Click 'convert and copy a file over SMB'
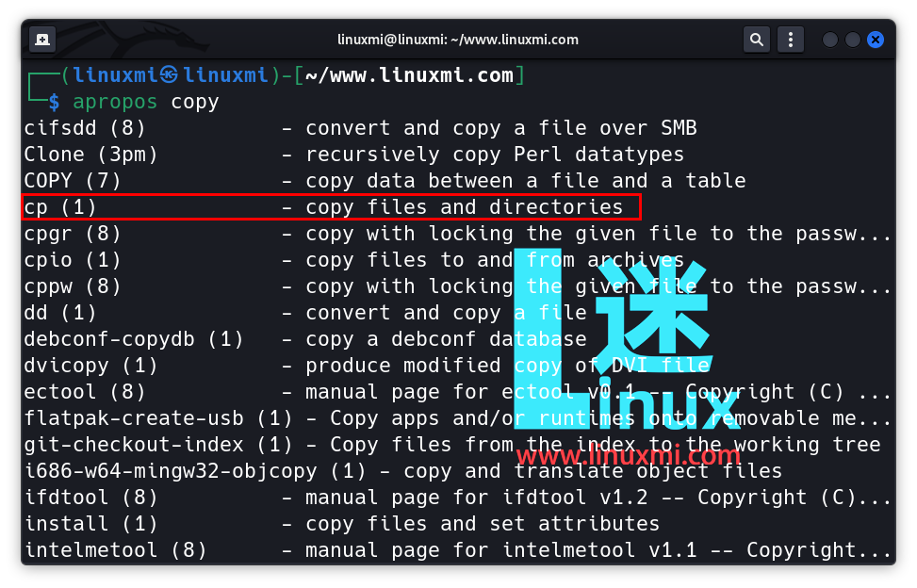 [x=501, y=128]
